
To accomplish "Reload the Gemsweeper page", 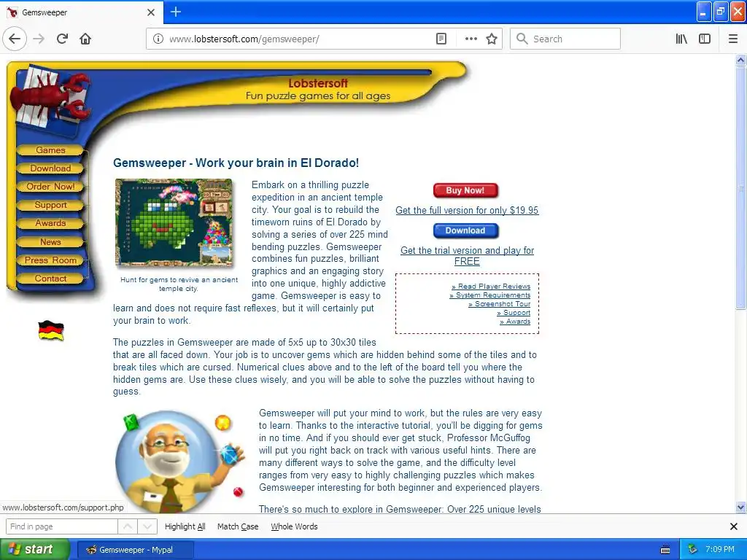I will [x=62, y=39].
